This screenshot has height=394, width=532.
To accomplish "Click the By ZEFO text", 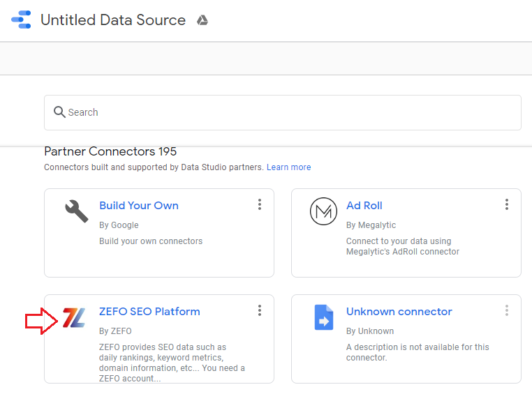I will click(x=115, y=331).
